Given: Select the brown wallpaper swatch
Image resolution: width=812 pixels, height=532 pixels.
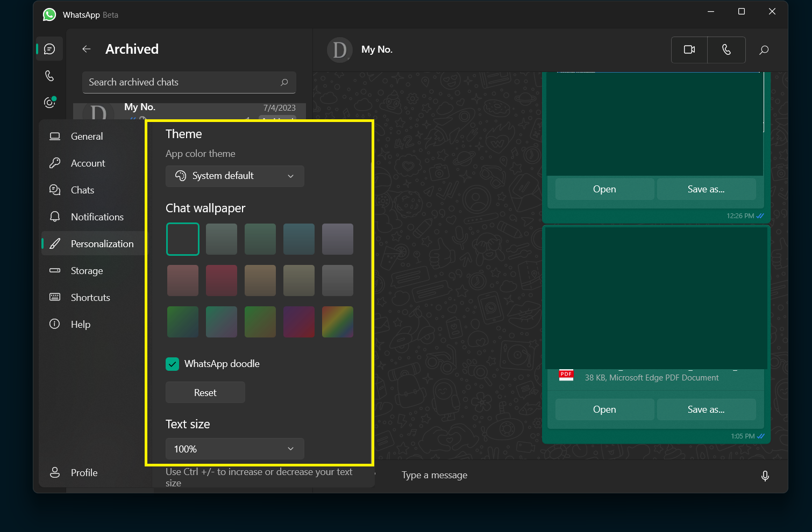Looking at the screenshot, I should (x=260, y=281).
